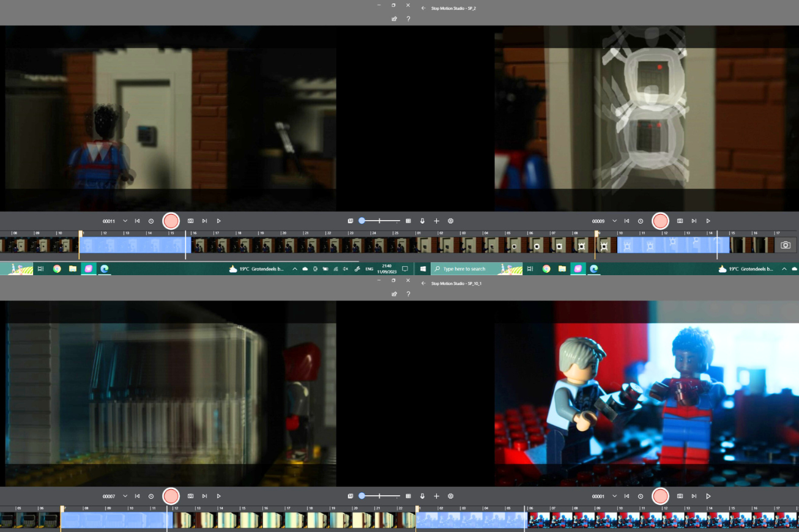Screen dimensions: 799x532
Task: Click frame counter value 00011
Action: [x=109, y=221]
